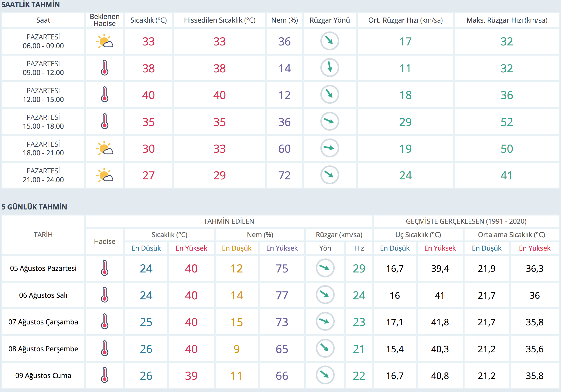Click GEÇMİŞTE GERÇEKLEŞEN (1991 - 2020) header
Viewport: 561px width, 392px height.
coord(466,221)
